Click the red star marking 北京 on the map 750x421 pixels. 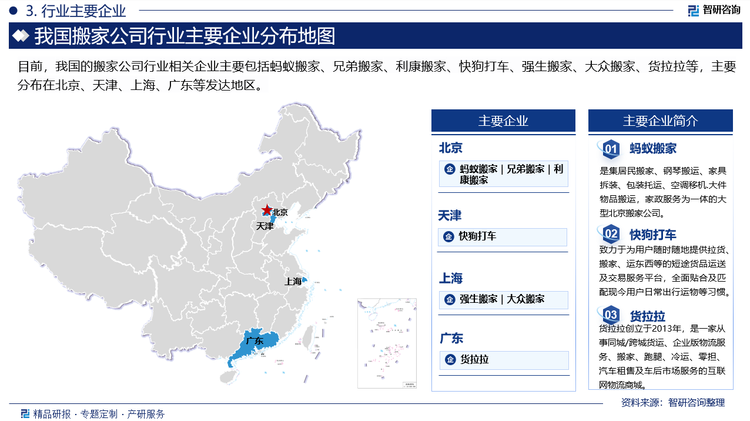click(266, 210)
